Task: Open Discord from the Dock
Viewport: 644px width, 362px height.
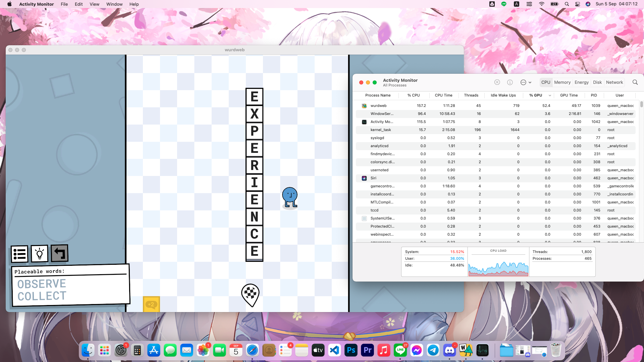Action: click(x=449, y=351)
